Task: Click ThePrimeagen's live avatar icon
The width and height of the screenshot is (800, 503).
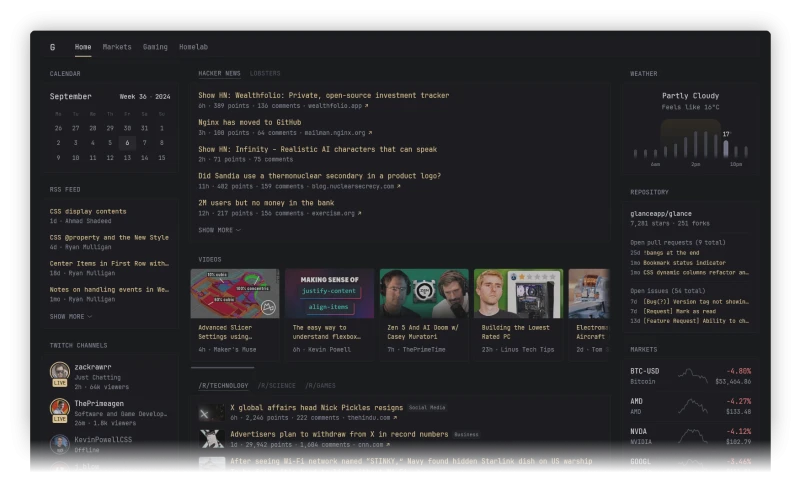Action: (60, 409)
